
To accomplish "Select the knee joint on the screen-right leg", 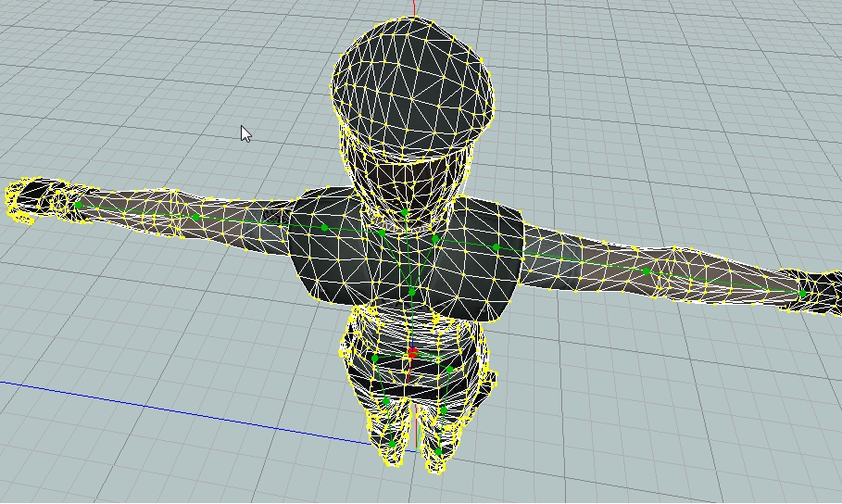I will [444, 410].
